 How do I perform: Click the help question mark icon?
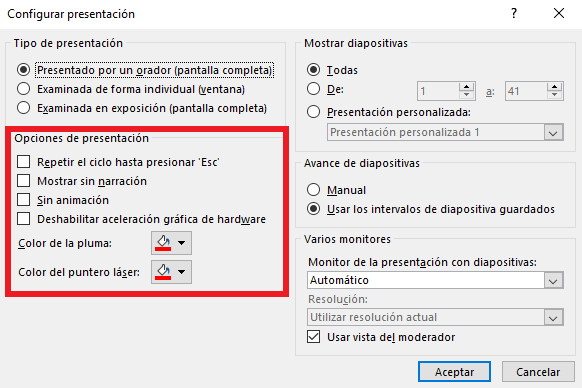514,14
